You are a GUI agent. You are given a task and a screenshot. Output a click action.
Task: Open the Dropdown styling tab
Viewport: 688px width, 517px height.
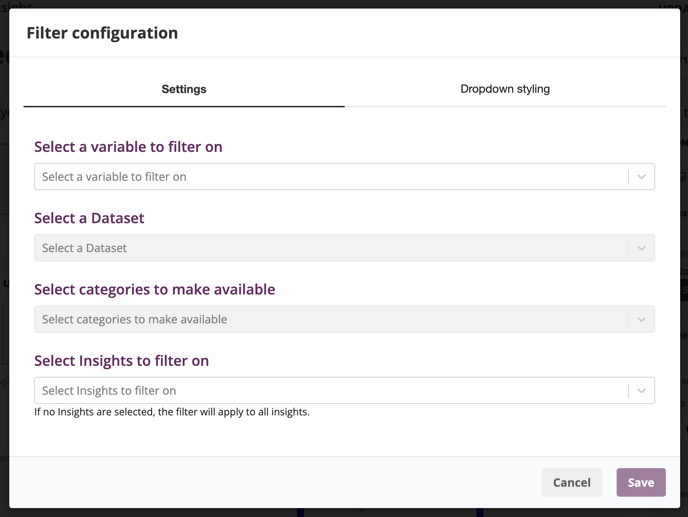[505, 89]
